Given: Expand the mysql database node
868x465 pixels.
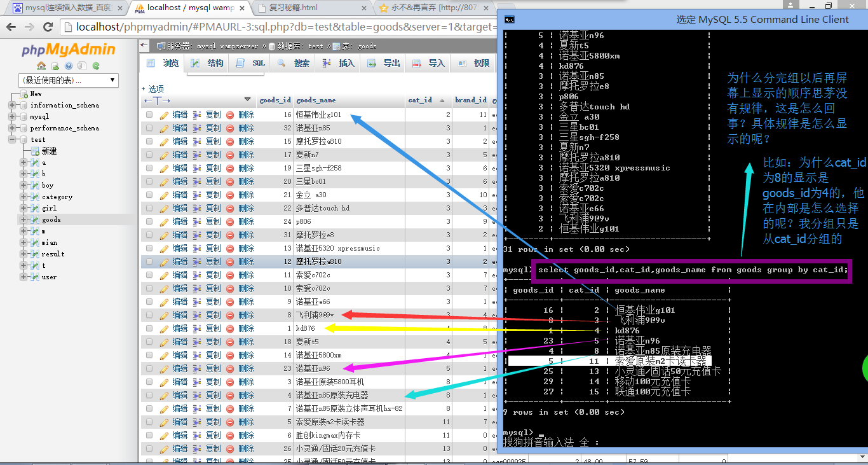Looking at the screenshot, I should 11,116.
